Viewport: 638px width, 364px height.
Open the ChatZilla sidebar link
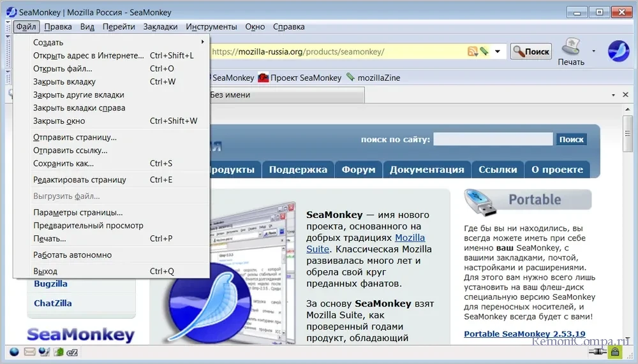click(53, 303)
